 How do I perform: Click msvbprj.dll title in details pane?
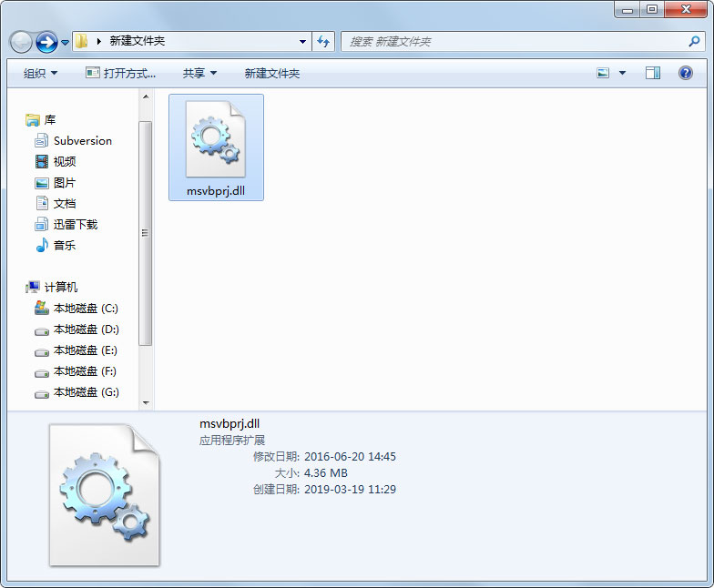pos(229,424)
